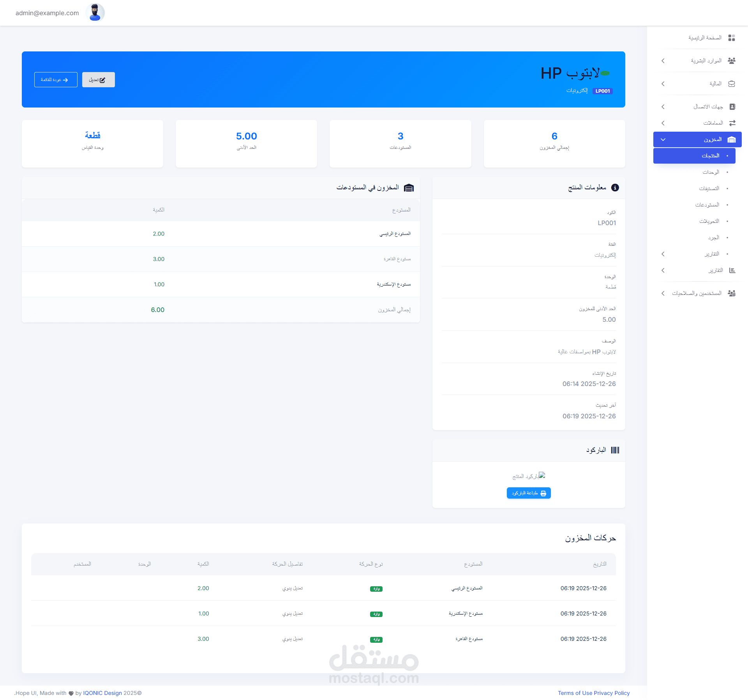748x700 pixels.
Task: Click the المستخدمين والصلاحيات users icon
Action: pos(732,293)
